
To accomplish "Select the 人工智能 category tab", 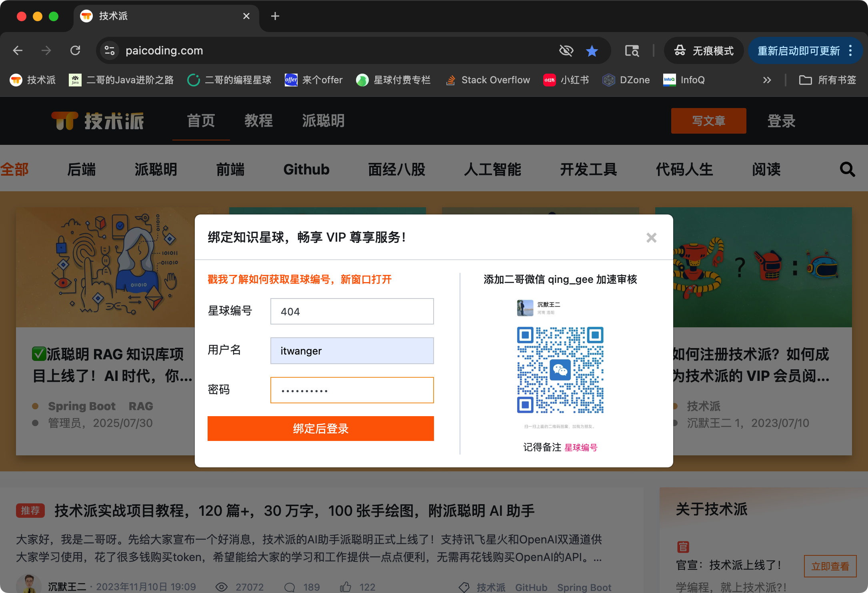I will point(492,170).
